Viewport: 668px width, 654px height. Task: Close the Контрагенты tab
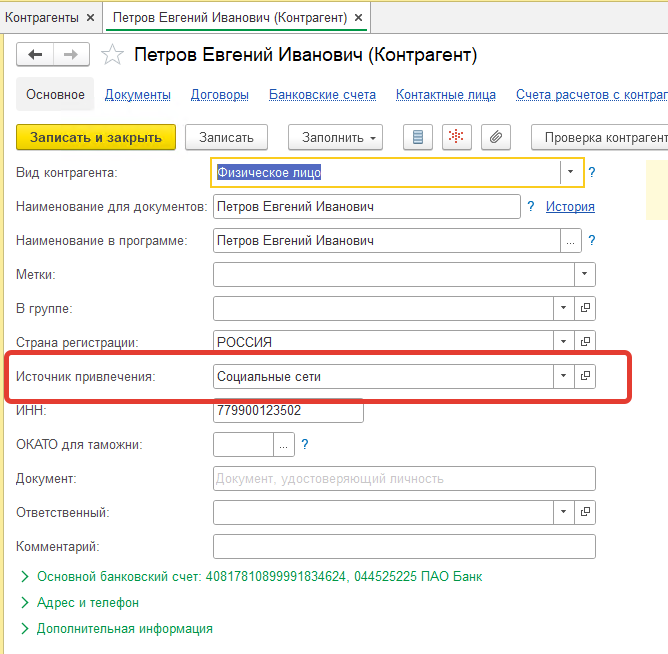point(90,17)
